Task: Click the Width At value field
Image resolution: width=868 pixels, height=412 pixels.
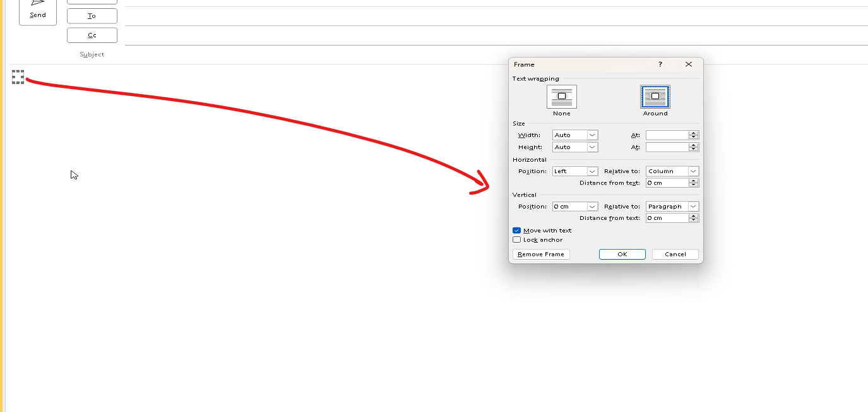Action: point(667,135)
